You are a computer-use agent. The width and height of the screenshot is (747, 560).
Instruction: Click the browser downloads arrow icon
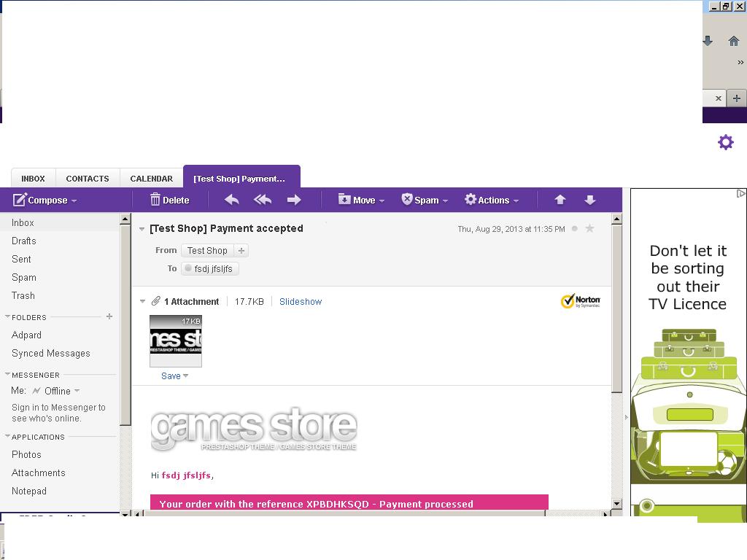coord(708,41)
